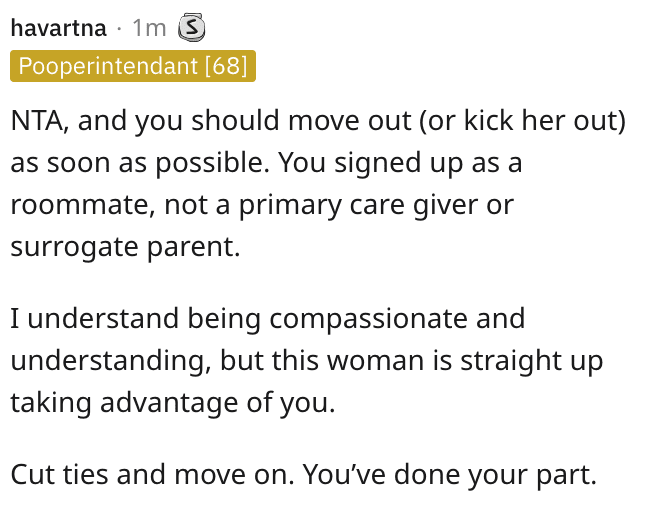Click the "1m" comment timestamp
Image resolution: width=658 pixels, height=514 pixels.
pyautogui.click(x=149, y=29)
